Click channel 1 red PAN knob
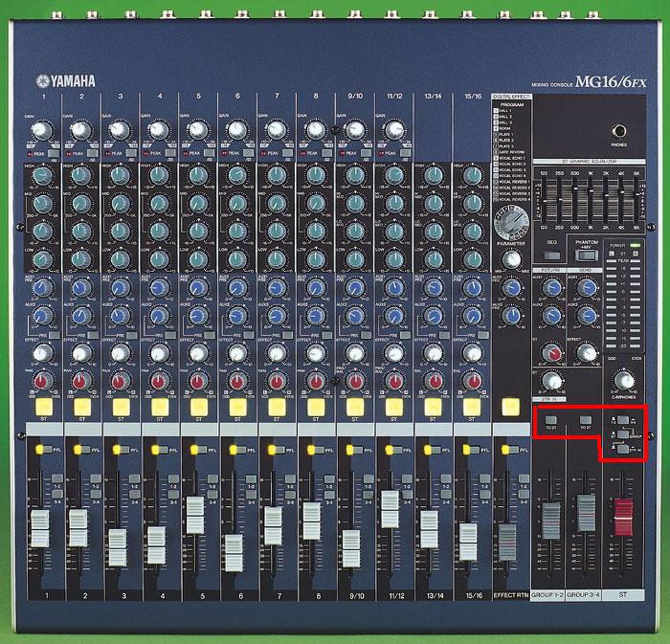 [43, 381]
